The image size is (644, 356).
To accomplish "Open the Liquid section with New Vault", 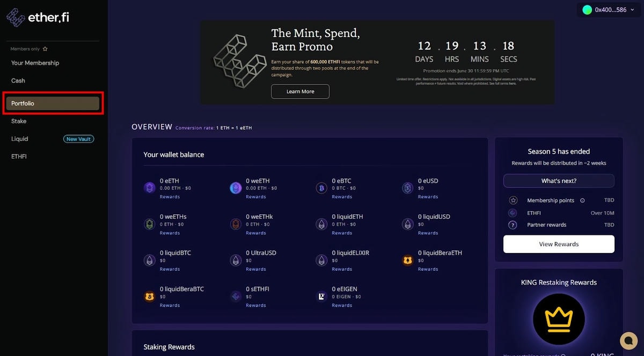I will click(20, 139).
